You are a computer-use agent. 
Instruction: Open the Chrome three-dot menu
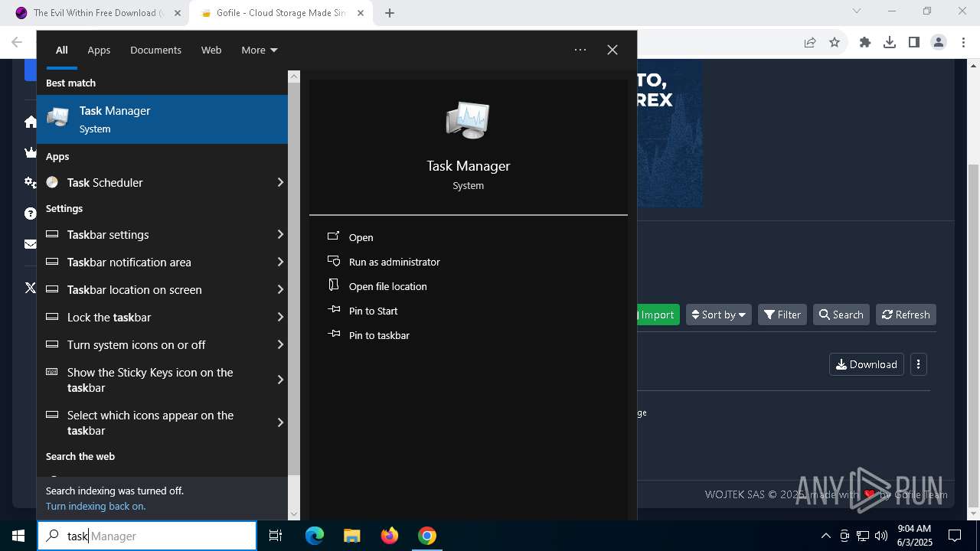[x=963, y=43]
